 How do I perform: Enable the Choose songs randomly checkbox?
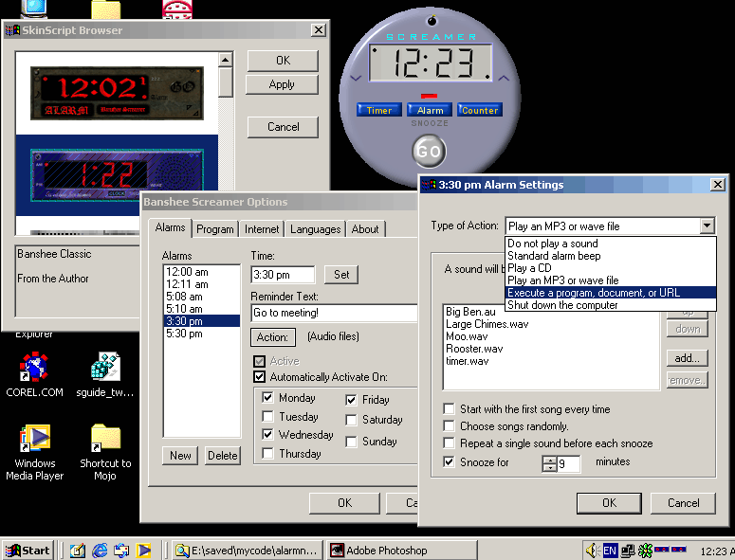(x=449, y=426)
